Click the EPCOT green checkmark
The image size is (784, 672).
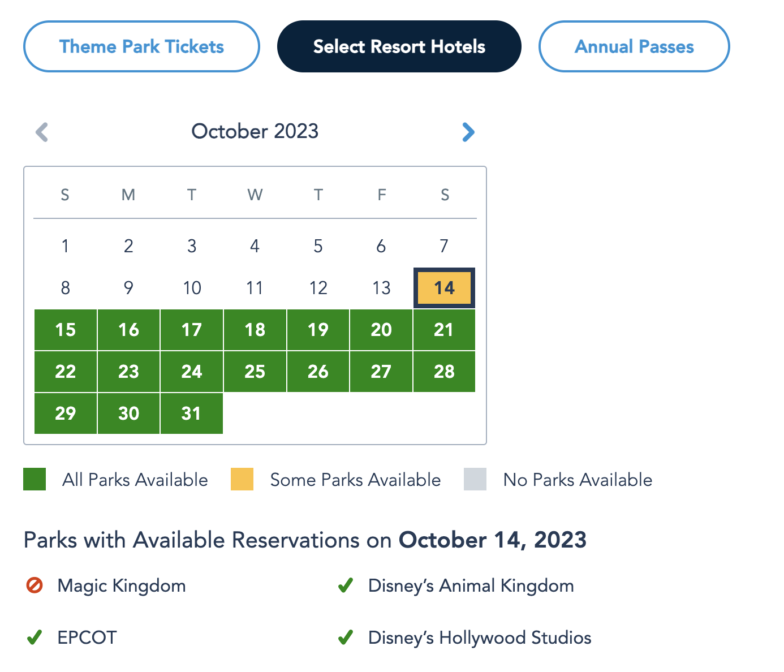pyautogui.click(x=35, y=637)
